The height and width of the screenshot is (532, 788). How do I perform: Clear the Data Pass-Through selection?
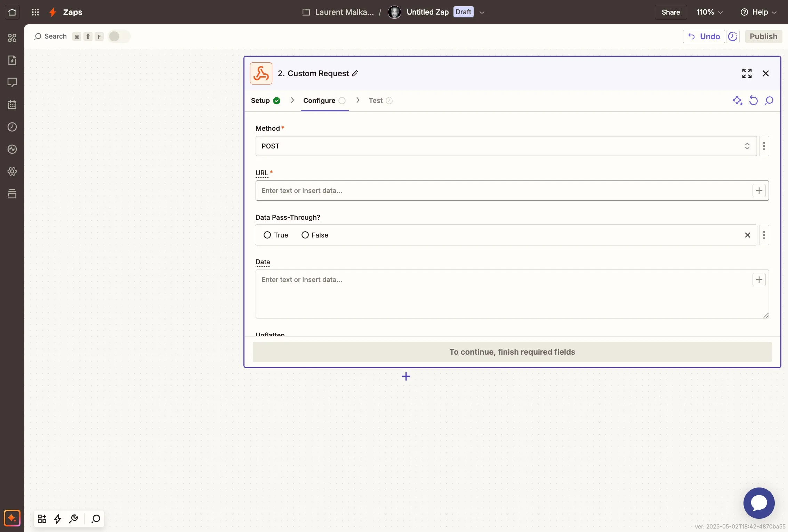[x=748, y=235]
